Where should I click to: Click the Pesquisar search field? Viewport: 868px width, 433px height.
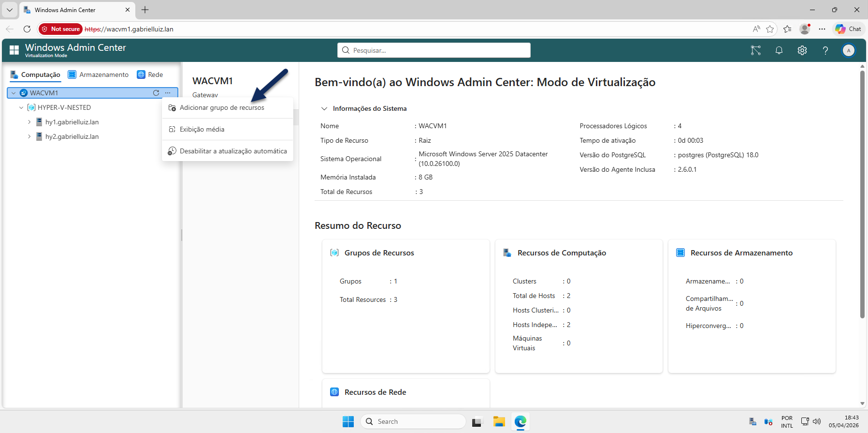(434, 50)
